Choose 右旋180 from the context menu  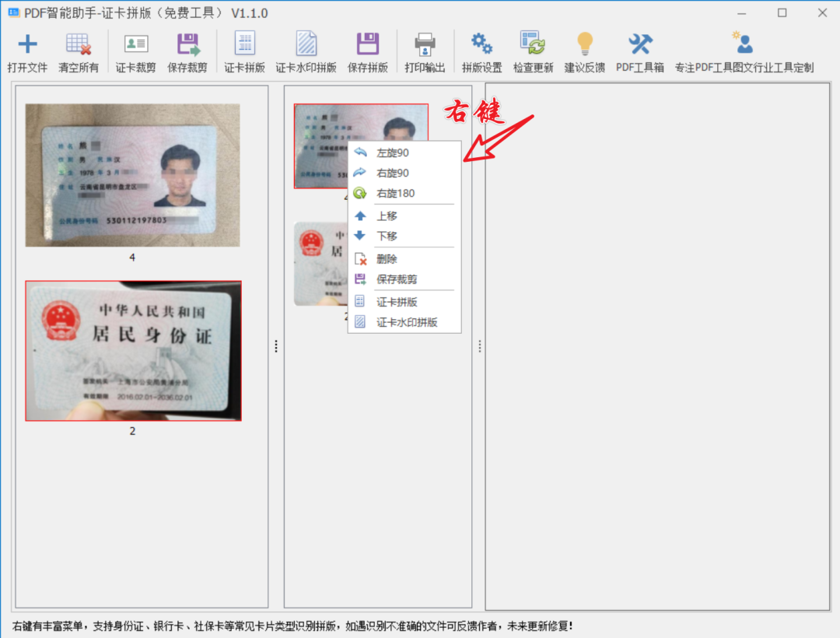point(395,193)
